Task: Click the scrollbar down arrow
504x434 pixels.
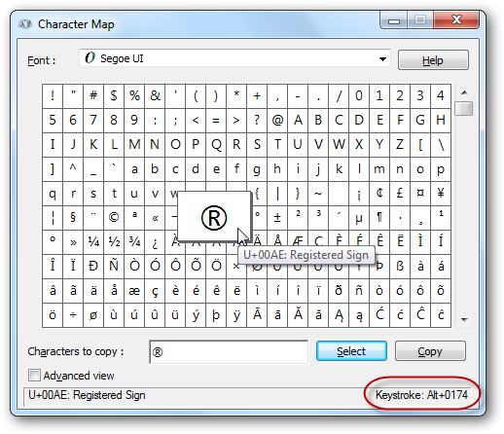Action: click(464, 320)
